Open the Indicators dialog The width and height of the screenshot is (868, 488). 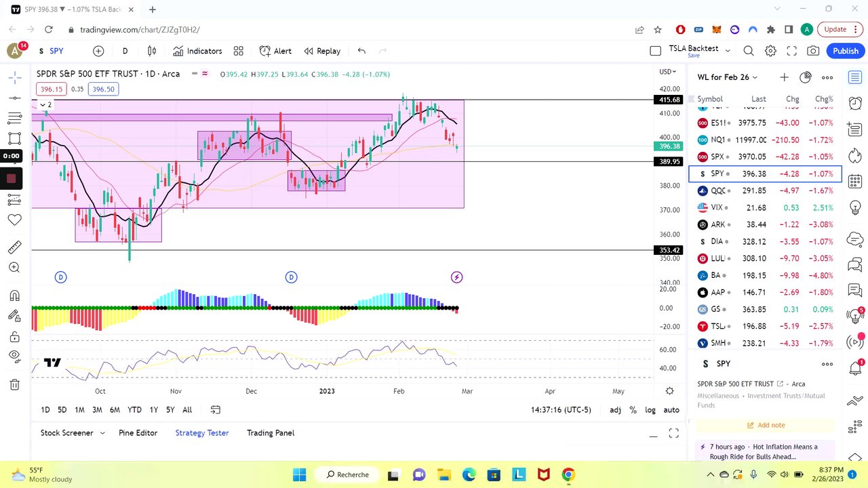tap(197, 51)
